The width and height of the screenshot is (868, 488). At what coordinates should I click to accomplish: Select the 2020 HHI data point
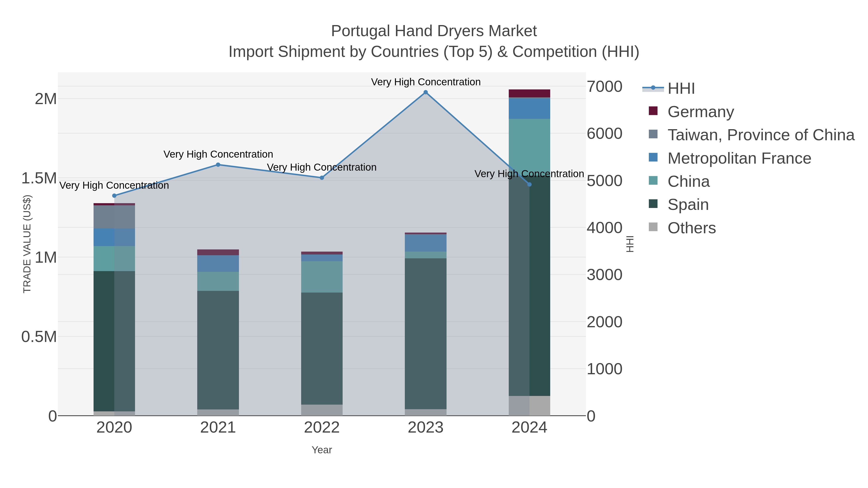(x=114, y=196)
